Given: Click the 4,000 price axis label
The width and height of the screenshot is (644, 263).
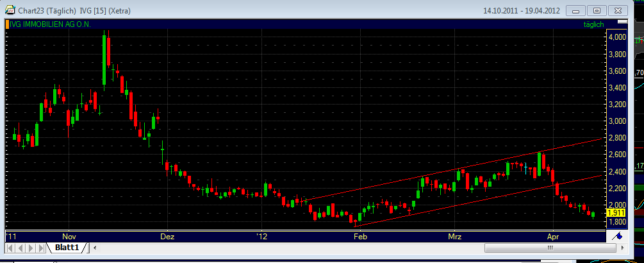Looking at the screenshot, I should (618, 37).
